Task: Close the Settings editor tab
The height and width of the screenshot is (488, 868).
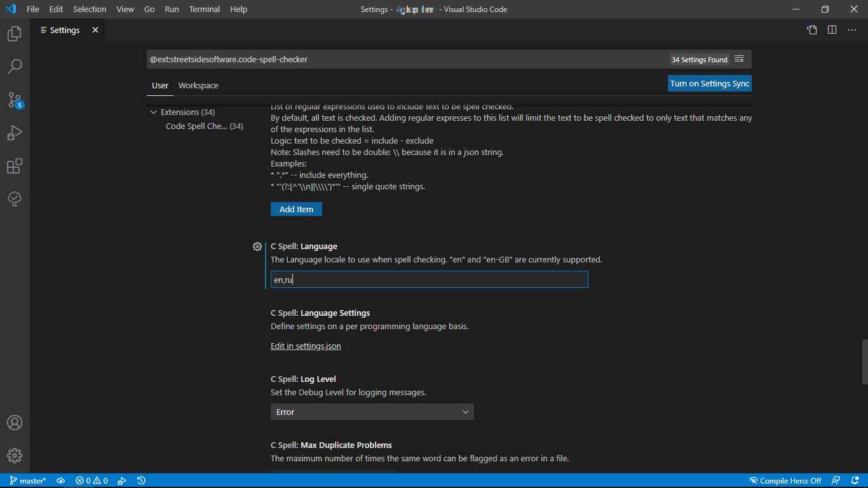Action: click(x=95, y=30)
